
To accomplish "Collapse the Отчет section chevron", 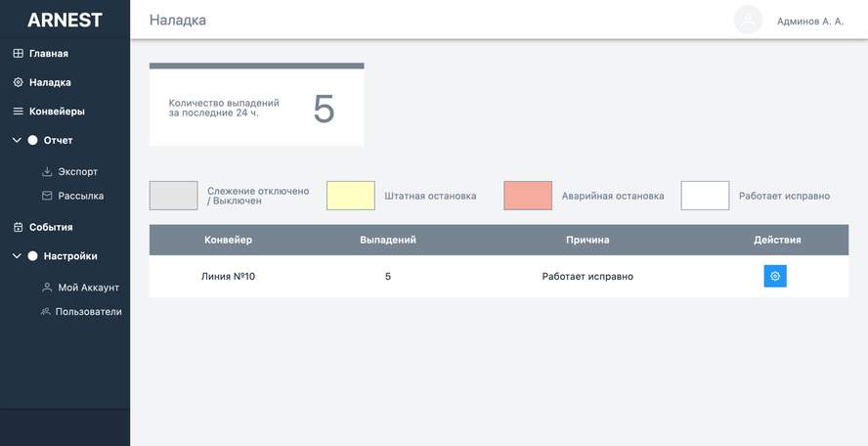I will point(17,140).
